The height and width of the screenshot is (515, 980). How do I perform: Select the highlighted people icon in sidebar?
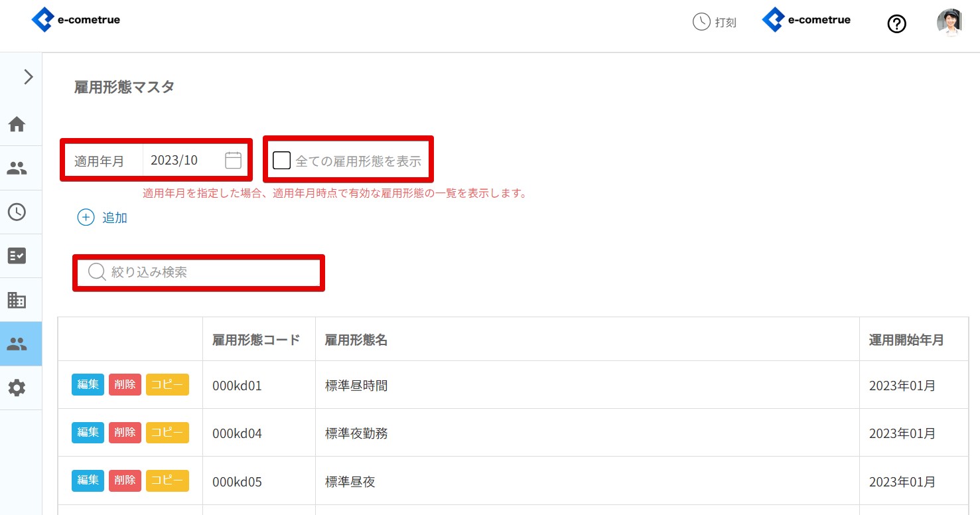tap(17, 344)
